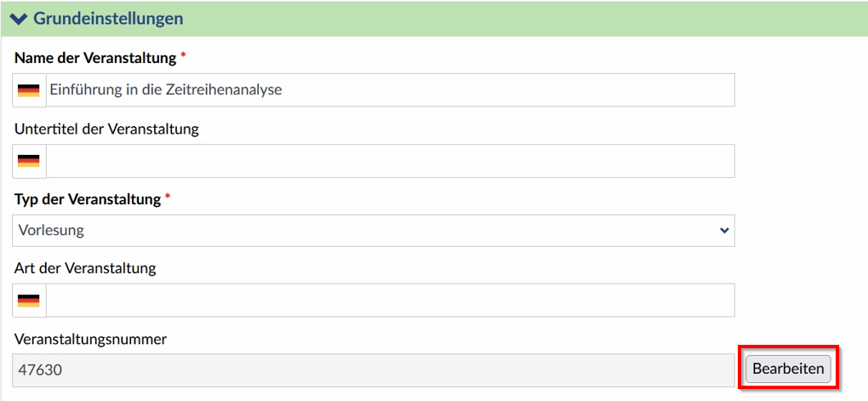Click the red asterisk beside Typ der Veranstaltung
Screen dimensions: 868x401
click(x=167, y=199)
